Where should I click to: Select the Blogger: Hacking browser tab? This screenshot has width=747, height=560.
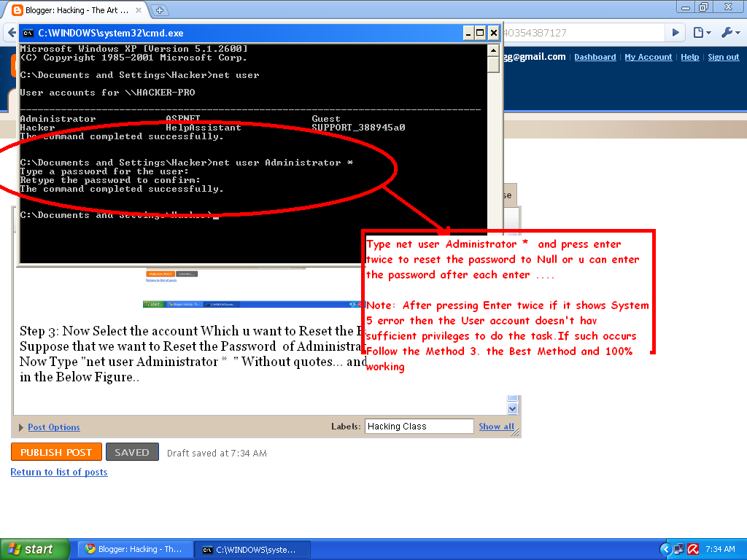(x=76, y=10)
